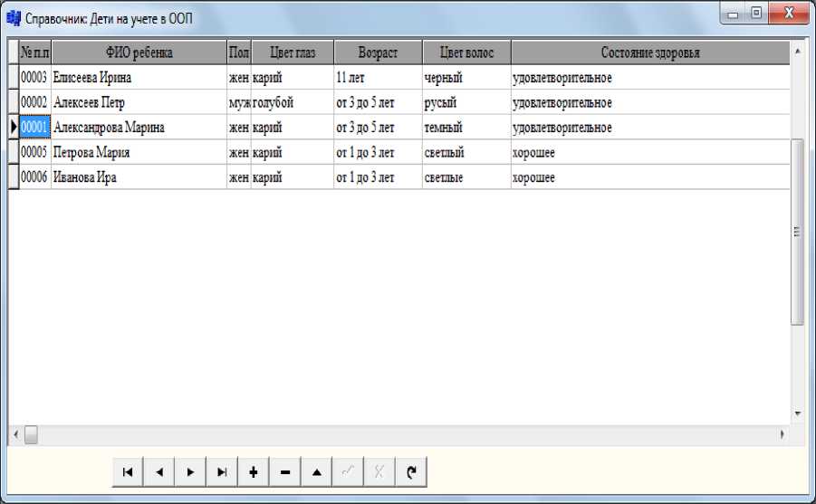Viewport: 816px width, 504px height.
Task: Delete record with minus button
Action: click(x=285, y=471)
